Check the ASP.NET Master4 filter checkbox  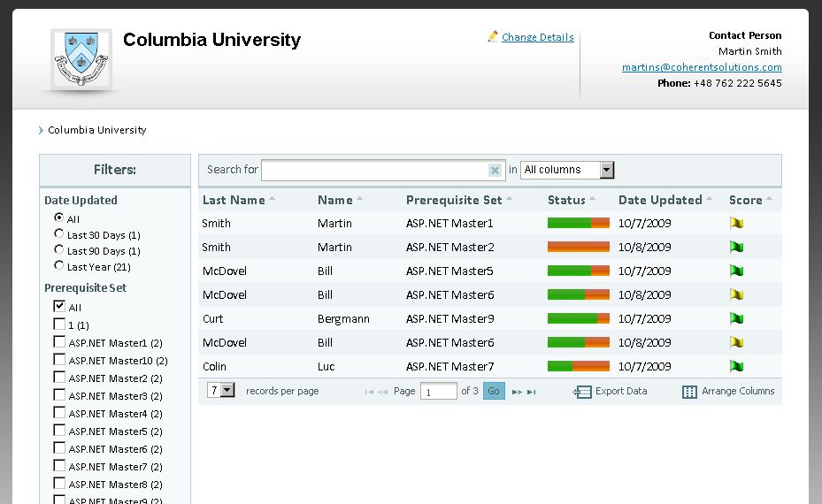59,412
